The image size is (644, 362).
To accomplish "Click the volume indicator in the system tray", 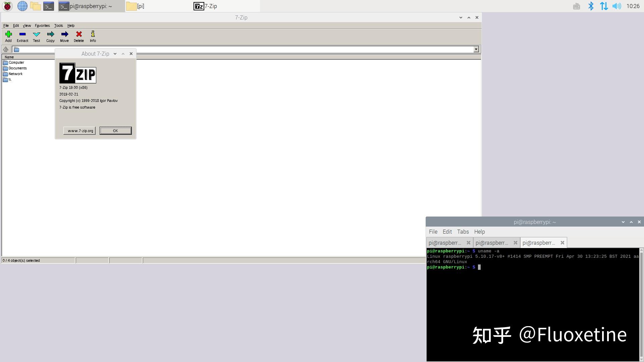I will click(x=617, y=6).
